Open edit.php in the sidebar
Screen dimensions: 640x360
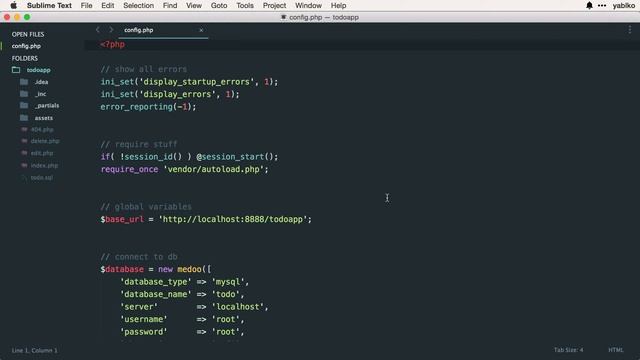[x=42, y=153]
